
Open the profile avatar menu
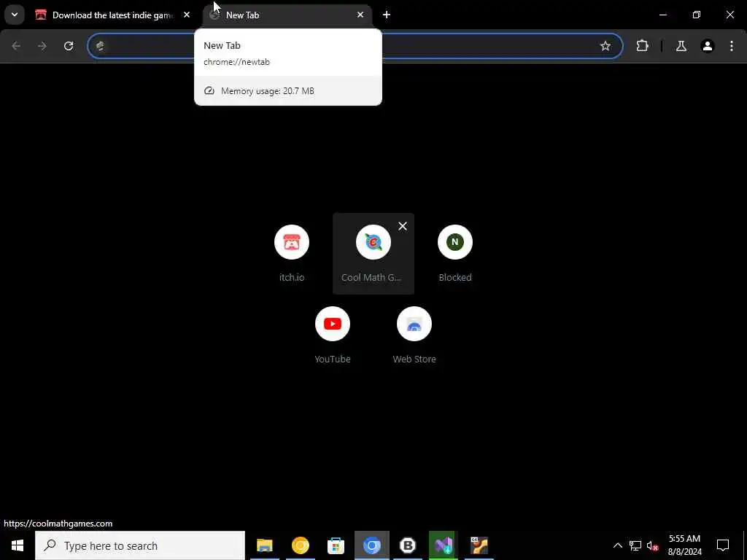pos(708,46)
